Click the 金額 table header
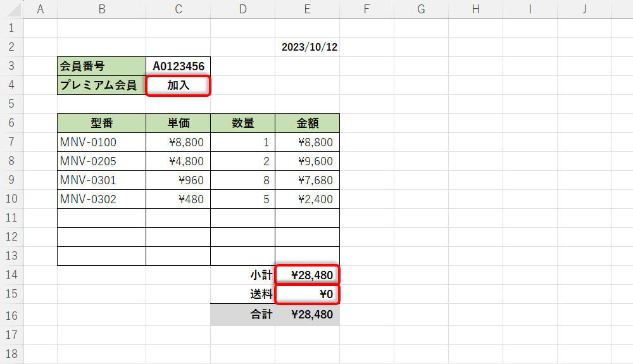The height and width of the screenshot is (364, 633). [x=308, y=123]
